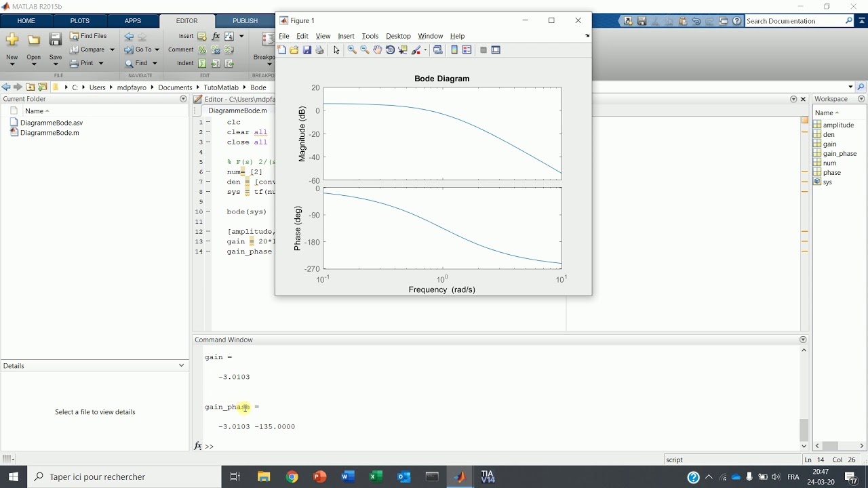Click the Insert function fx icon
Viewport: 868px width, 488px height.
tap(216, 37)
